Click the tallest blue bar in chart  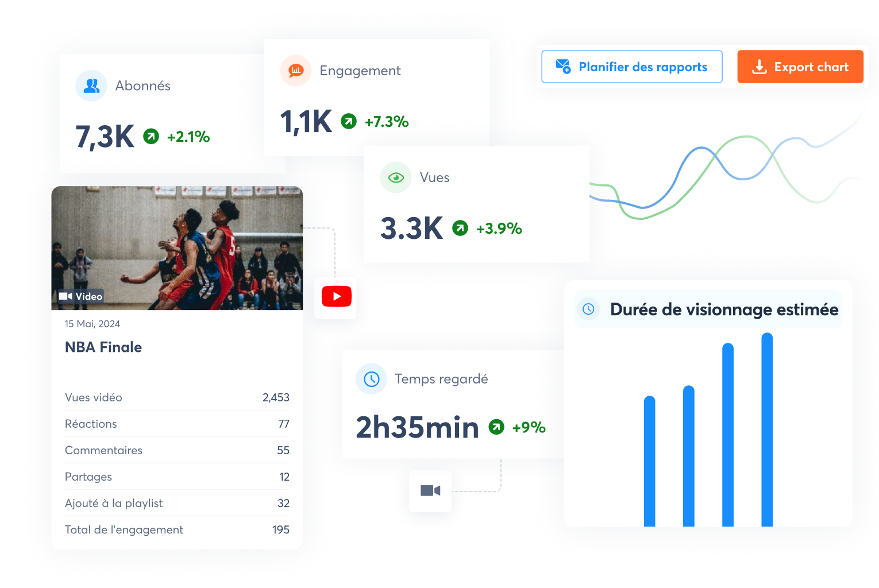tap(767, 431)
